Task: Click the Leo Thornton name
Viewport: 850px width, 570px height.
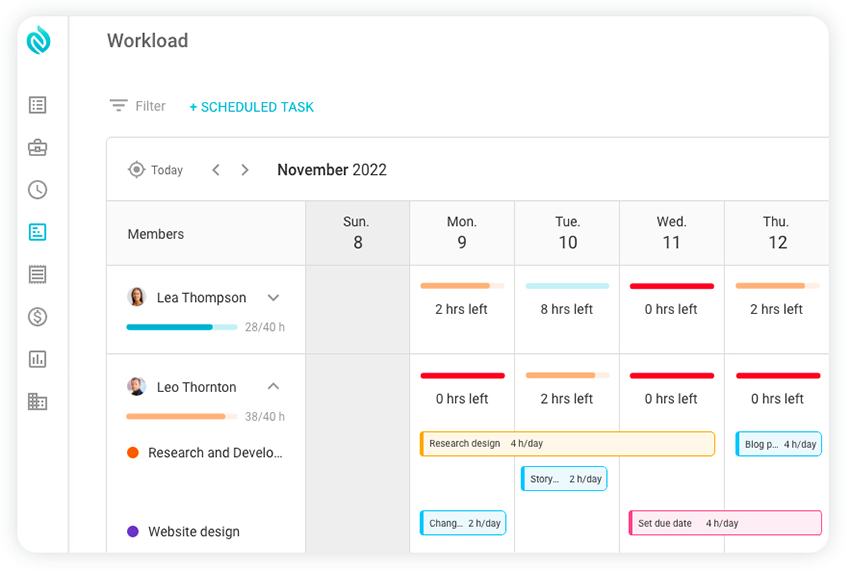Action: pos(196,387)
